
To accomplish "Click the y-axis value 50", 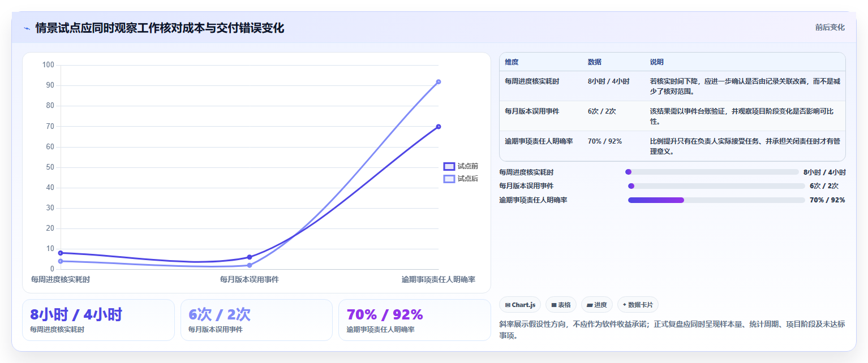I will coord(50,167).
